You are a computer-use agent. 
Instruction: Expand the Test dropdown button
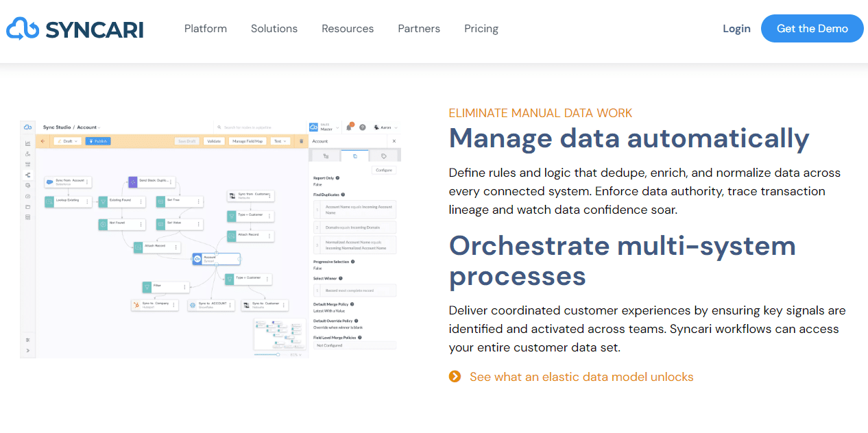(280, 141)
